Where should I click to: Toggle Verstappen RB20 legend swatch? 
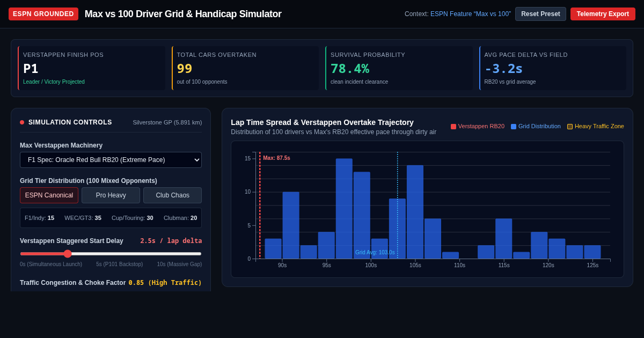point(453,127)
